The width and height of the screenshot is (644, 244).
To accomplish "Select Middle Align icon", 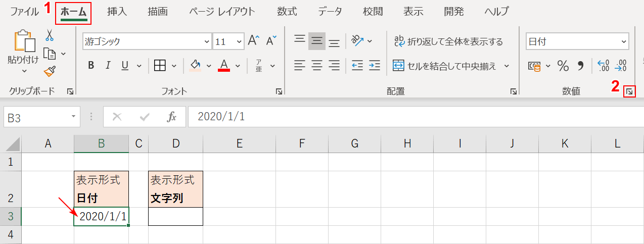I will (x=317, y=40).
